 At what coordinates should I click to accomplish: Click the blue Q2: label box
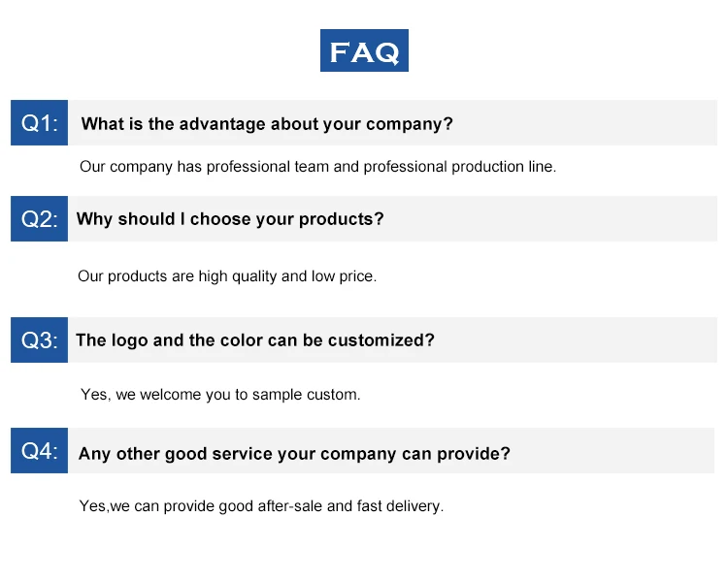(40, 218)
